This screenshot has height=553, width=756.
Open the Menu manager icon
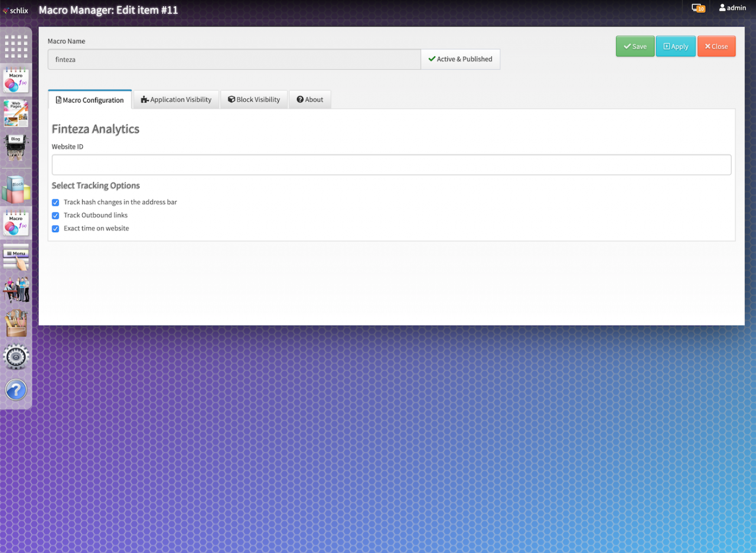[16, 257]
